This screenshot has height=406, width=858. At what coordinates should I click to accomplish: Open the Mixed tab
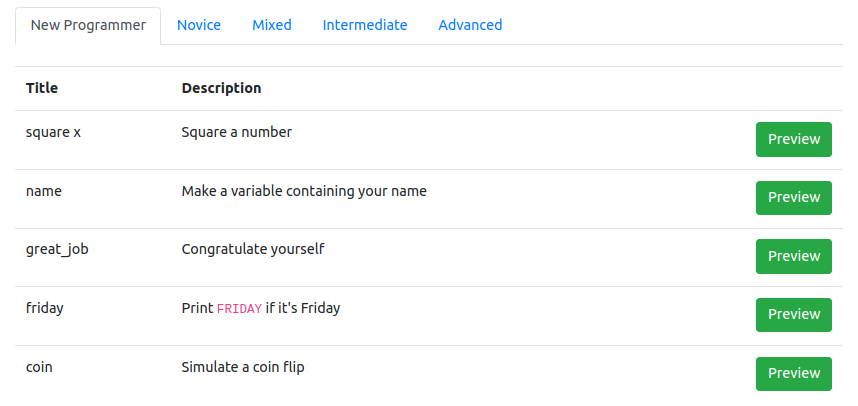pos(271,25)
